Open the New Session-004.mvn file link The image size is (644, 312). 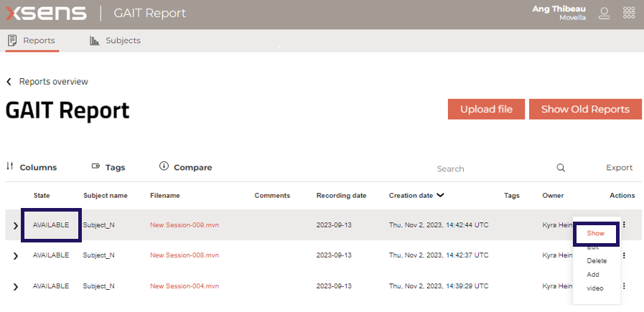[x=185, y=286]
